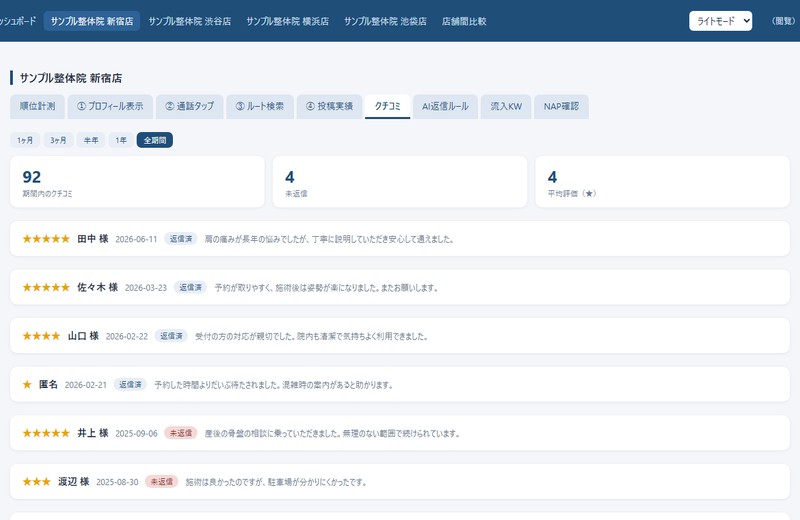Click the 未返信 badge on 渡辺 様 review

161,481
